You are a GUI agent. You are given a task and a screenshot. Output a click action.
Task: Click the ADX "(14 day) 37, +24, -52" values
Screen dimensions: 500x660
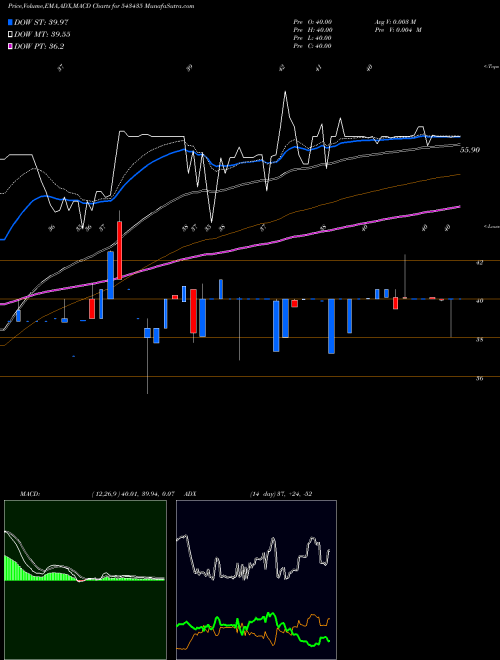281,494
